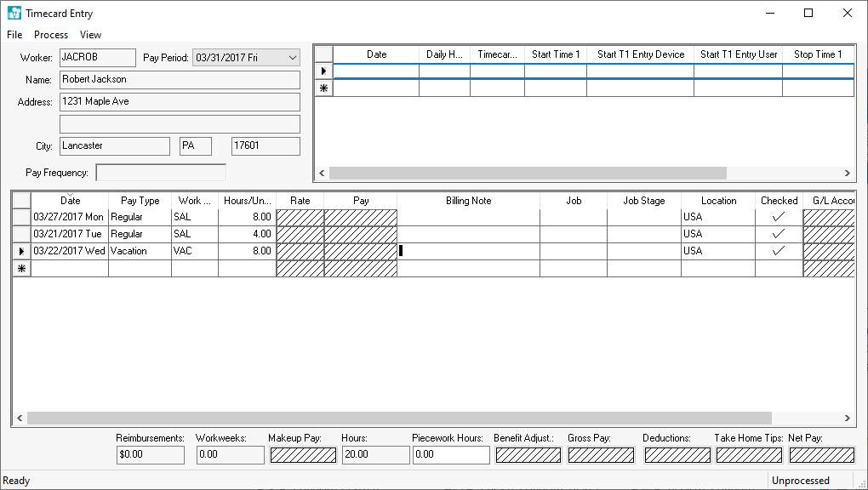Select the new row asterisk marker in lower grid

click(21, 268)
